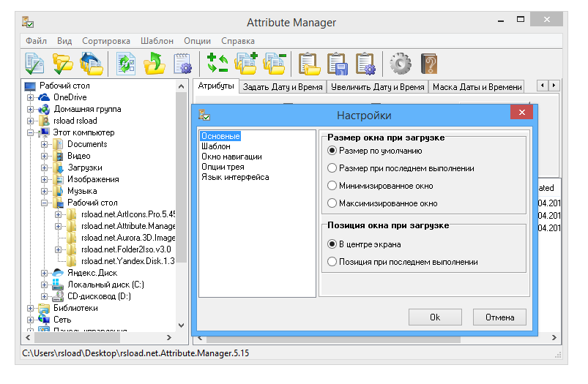
Task: Expand the OneDrive tree node
Action: click(30, 97)
